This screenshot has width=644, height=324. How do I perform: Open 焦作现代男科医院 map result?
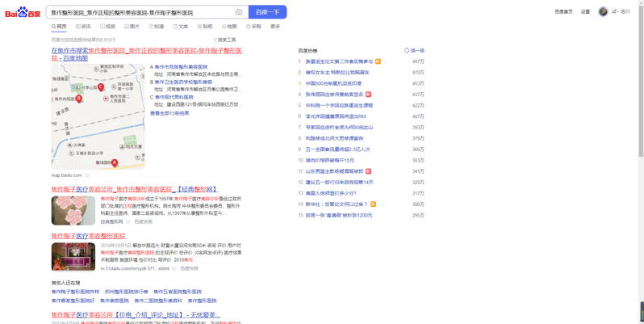point(174,97)
